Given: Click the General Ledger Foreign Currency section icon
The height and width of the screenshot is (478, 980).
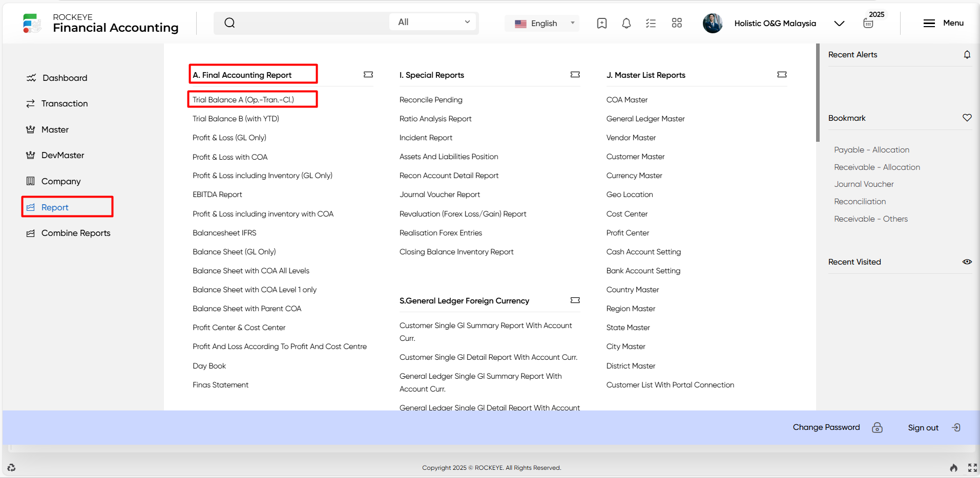Looking at the screenshot, I should [575, 300].
